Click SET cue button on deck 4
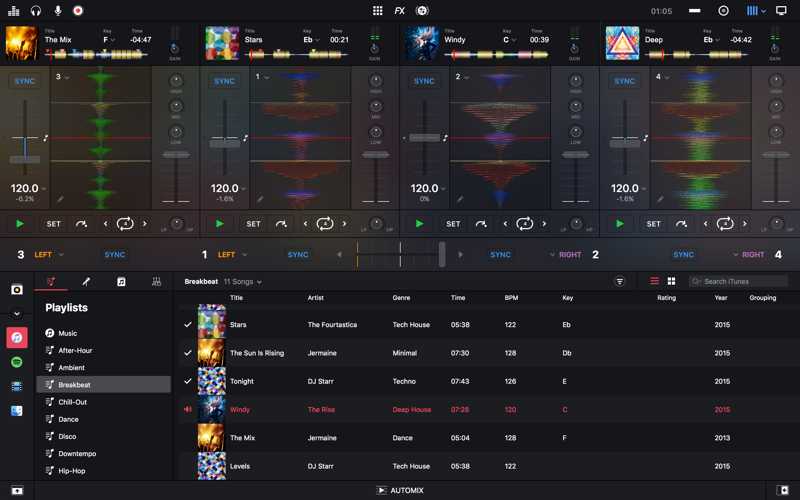 [654, 223]
